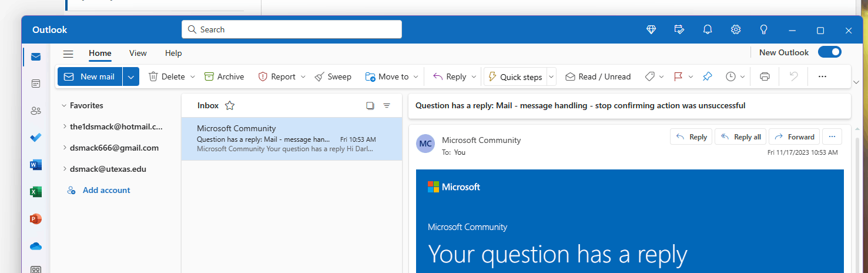The width and height of the screenshot is (868, 273).
Task: Launch Word from the sidebar
Action: point(36,165)
